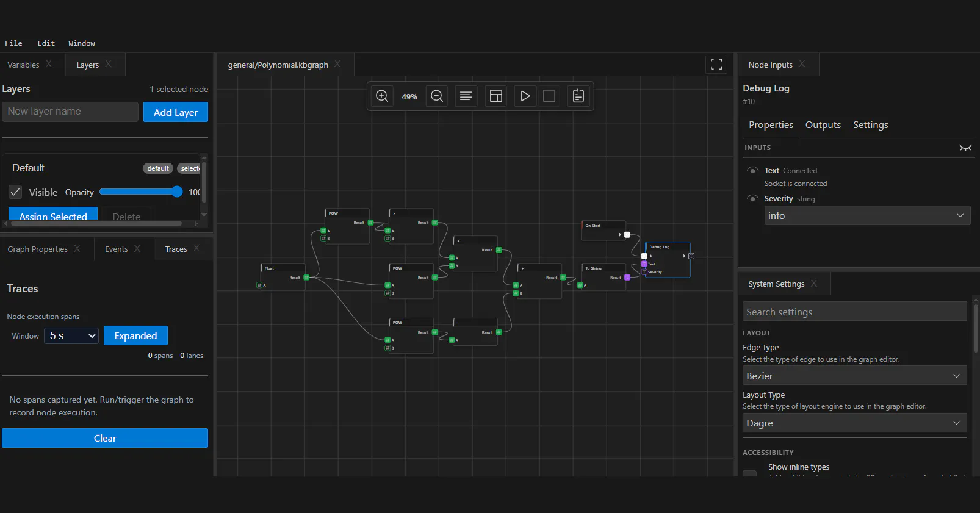Toggle the socket switch next to Text input

click(753, 170)
